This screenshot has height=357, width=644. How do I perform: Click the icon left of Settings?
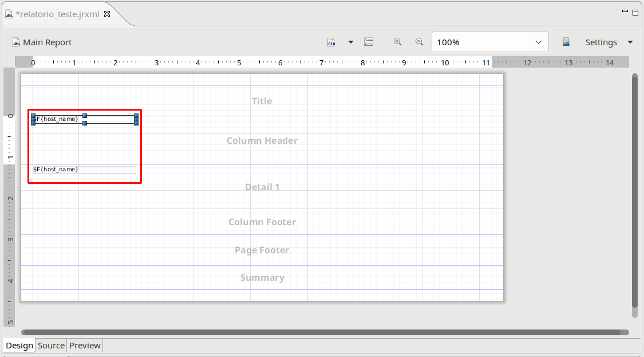pyautogui.click(x=566, y=42)
